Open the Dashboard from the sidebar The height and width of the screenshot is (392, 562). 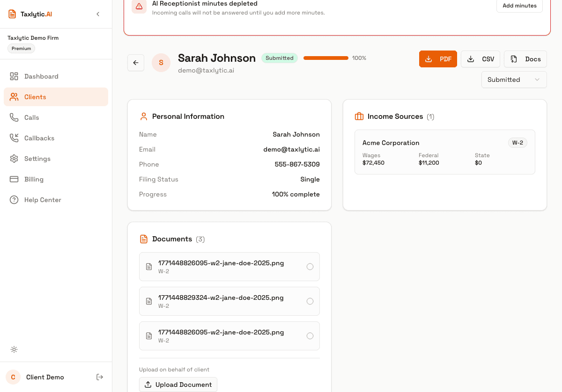point(41,76)
